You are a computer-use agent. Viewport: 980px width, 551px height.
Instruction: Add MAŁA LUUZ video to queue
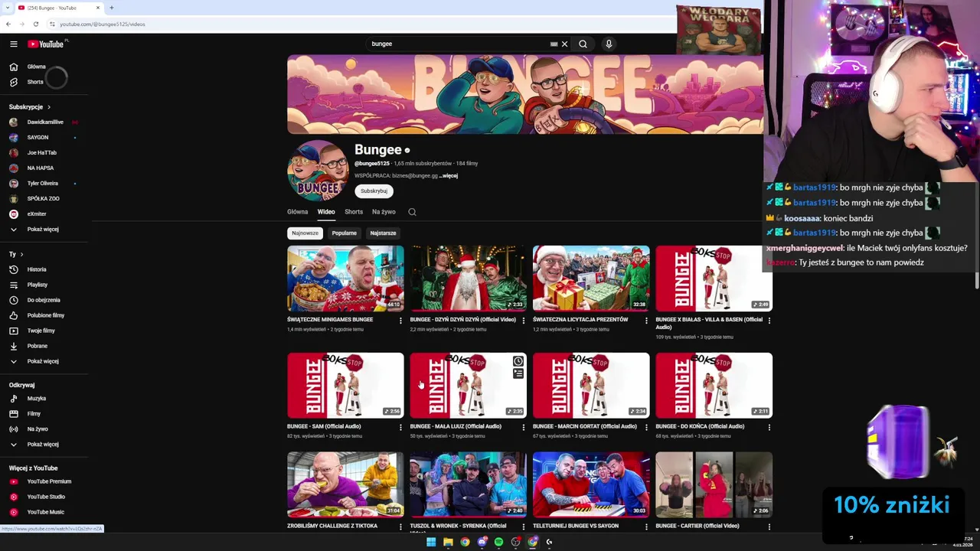point(518,373)
